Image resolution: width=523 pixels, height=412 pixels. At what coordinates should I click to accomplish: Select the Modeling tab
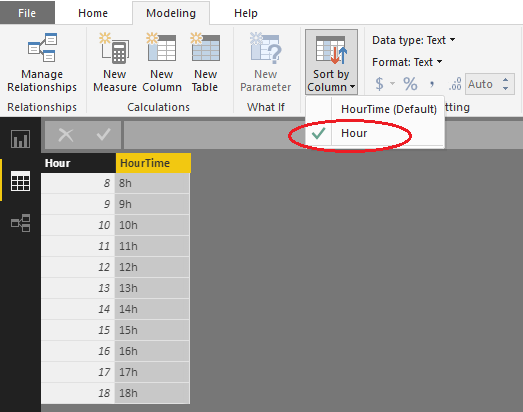[x=171, y=13]
